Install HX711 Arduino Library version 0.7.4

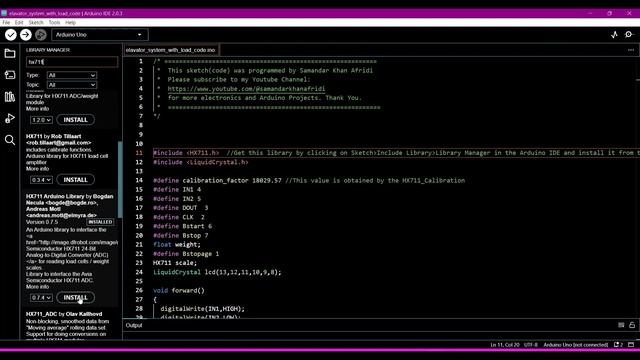tap(76, 298)
